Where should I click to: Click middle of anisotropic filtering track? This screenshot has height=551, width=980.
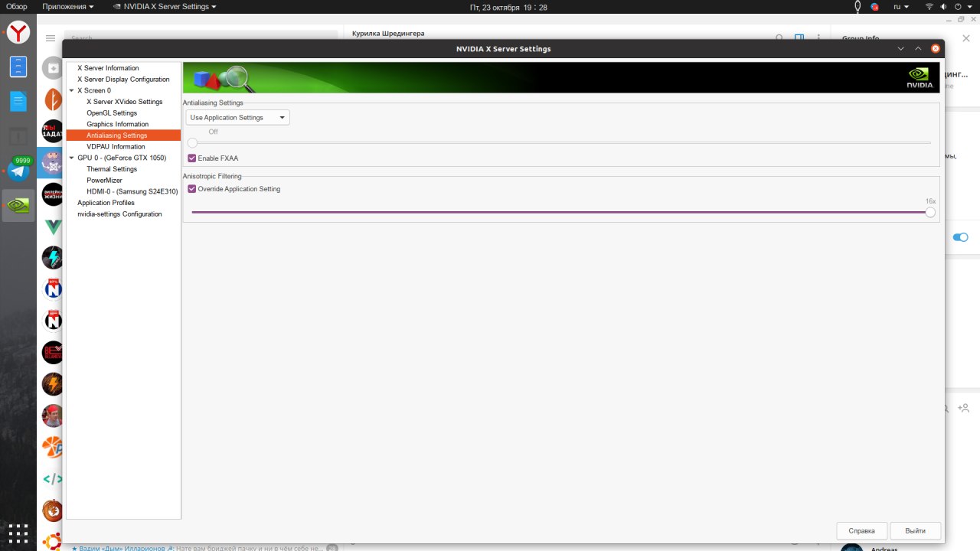tap(560, 212)
